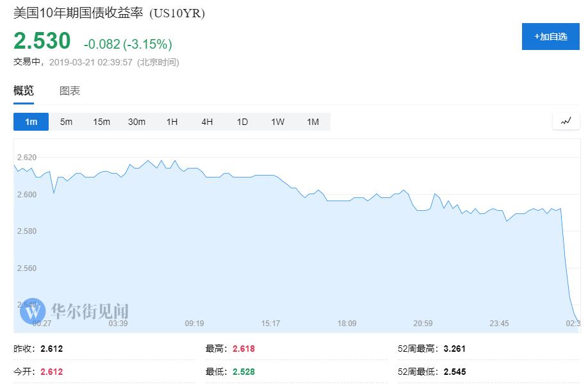Show the 1W weekly chart
This screenshot has height=387, width=588.
(277, 122)
